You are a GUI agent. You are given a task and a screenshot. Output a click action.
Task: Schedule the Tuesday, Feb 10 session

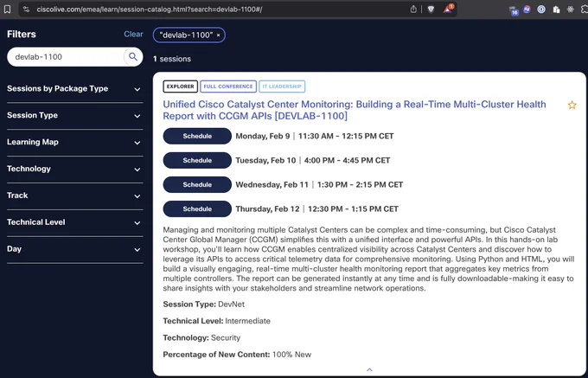click(x=197, y=161)
